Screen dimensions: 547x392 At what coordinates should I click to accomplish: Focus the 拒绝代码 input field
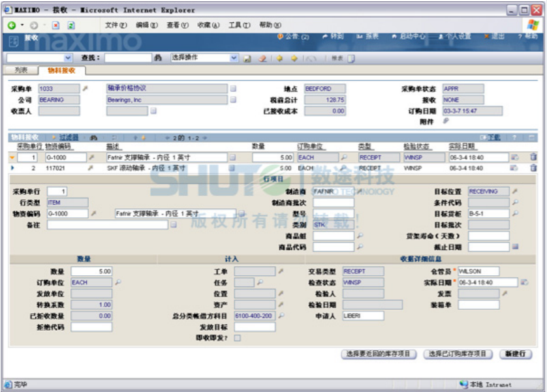click(91, 327)
